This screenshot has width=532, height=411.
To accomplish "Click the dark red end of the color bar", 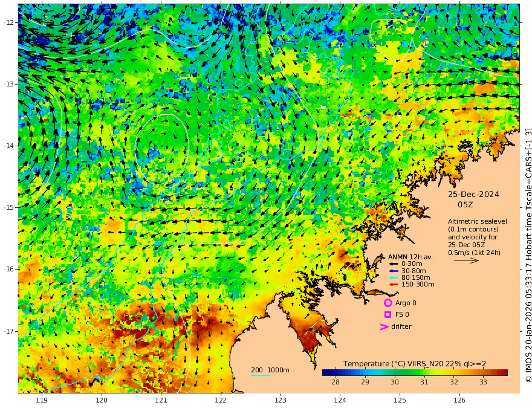I will coord(505,372).
